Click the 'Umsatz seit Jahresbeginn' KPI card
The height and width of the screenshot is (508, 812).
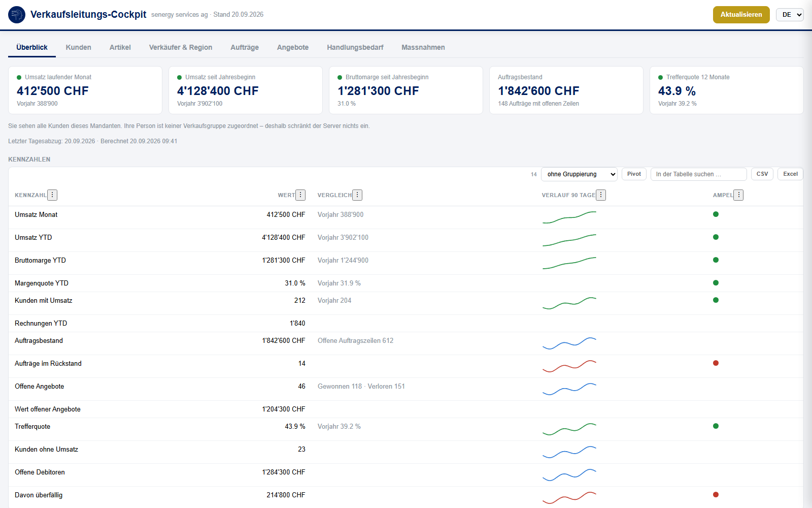(246, 90)
